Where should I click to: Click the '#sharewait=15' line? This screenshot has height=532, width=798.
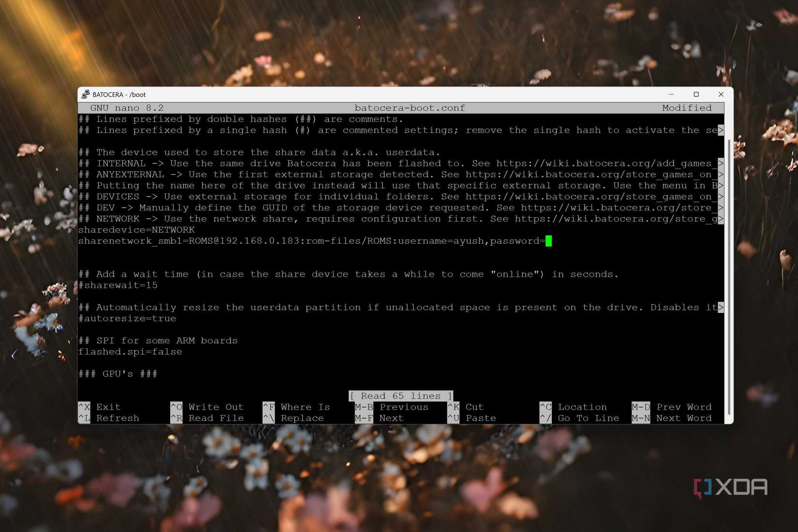[118, 285]
